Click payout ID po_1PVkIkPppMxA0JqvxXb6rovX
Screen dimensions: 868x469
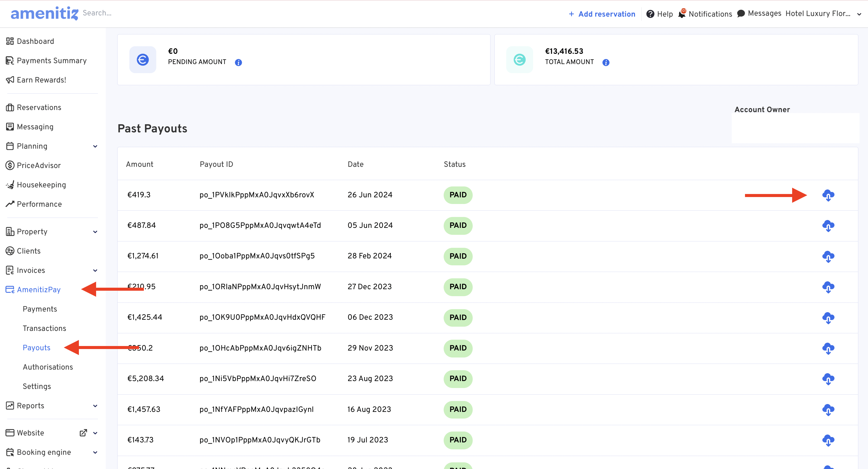257,195
